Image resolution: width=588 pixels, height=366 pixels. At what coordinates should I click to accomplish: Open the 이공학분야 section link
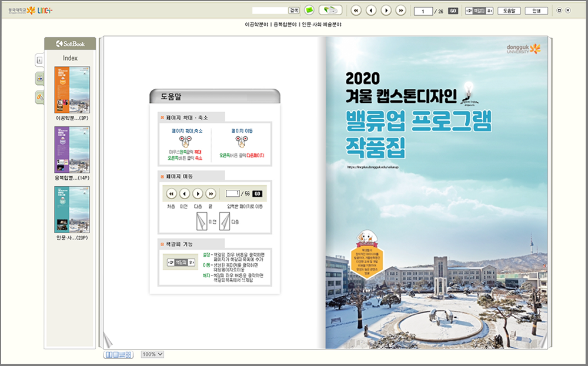[256, 24]
